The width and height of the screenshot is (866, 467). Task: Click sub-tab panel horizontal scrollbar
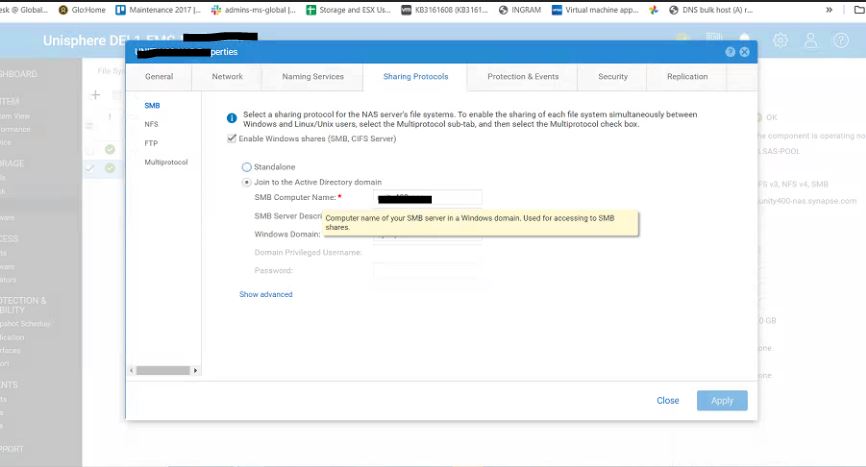pyautogui.click(x=163, y=370)
